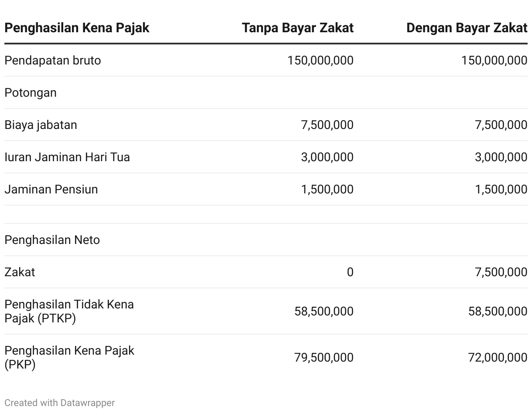Click the Penghasilan Kena Pajak (PKP) label

[69, 357]
